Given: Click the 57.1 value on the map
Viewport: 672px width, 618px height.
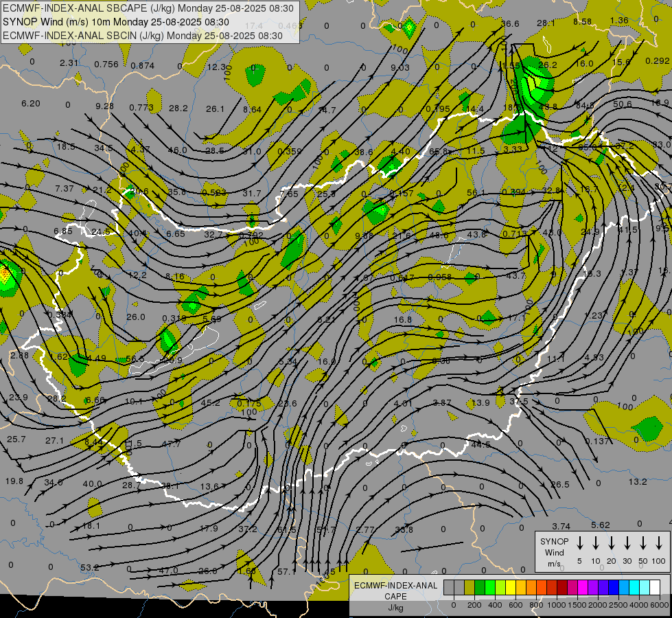Looking at the screenshot, I should pyautogui.click(x=287, y=572).
